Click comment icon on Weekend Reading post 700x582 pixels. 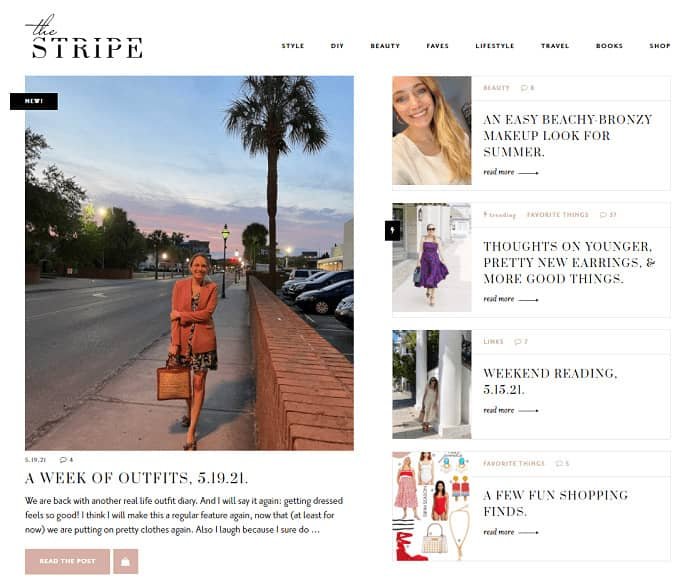517,342
